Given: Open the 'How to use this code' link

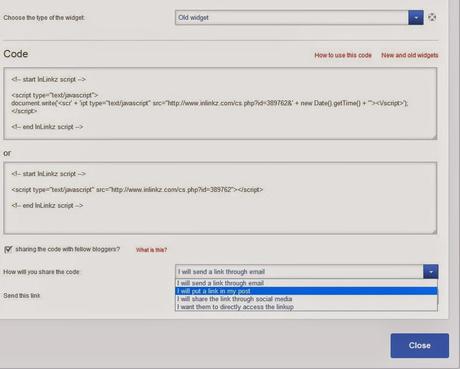Looking at the screenshot, I should coord(343,55).
